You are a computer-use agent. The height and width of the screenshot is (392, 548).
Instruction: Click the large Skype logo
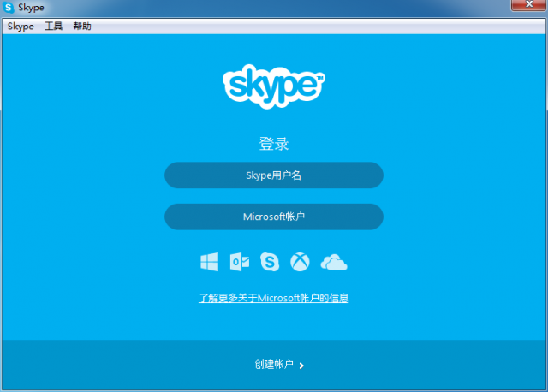(274, 86)
